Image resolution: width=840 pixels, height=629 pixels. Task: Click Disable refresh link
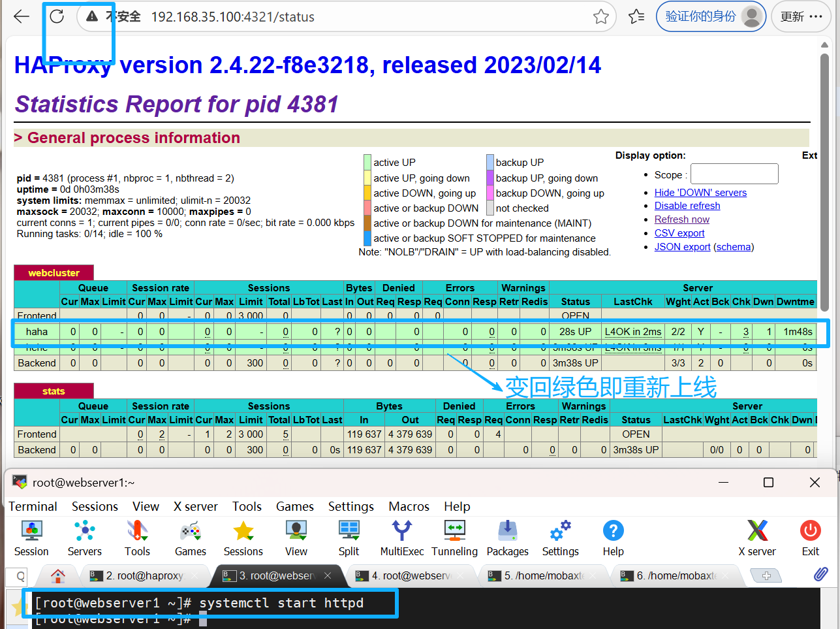click(687, 205)
